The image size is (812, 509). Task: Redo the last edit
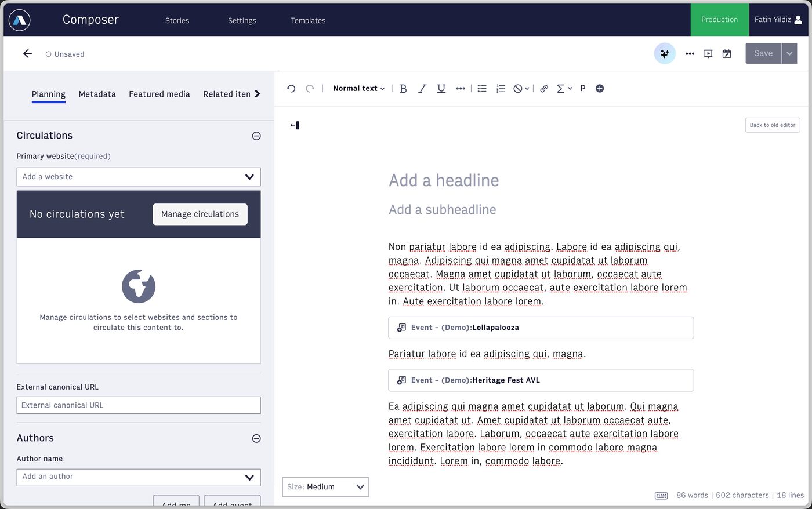[310, 88]
